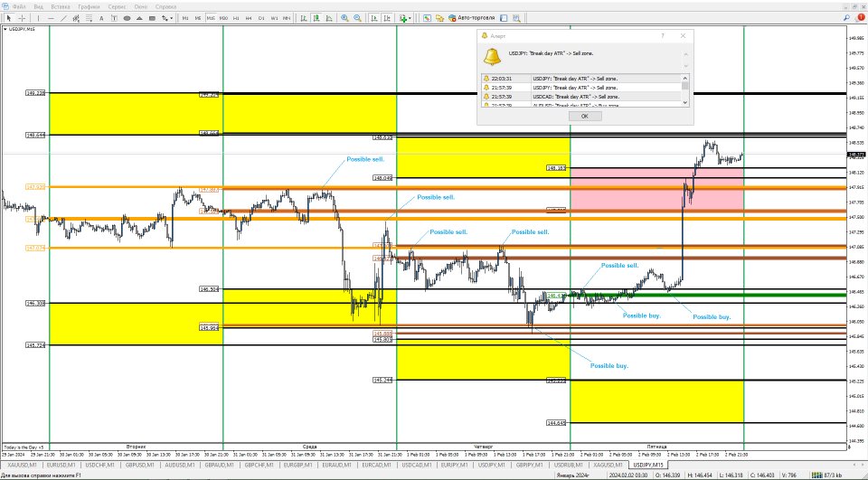868x480 pixels.
Task: Click the search magnifier icon
Action: pos(847,18)
